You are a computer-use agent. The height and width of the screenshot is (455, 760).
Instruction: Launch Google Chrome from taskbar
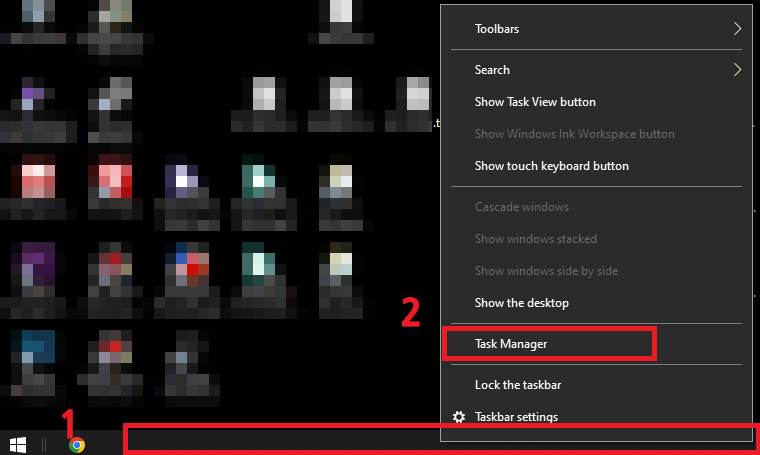(x=77, y=445)
